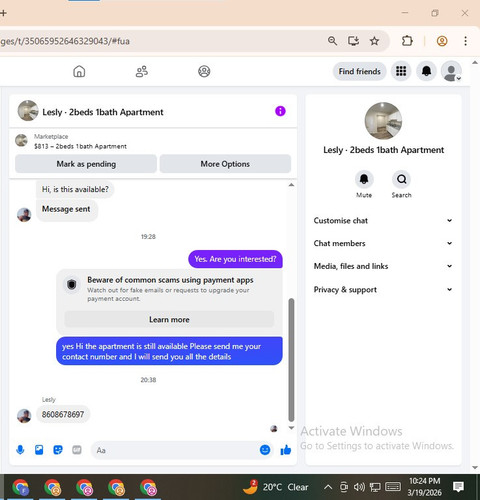Open the apps grid menu icon
This screenshot has width=480, height=500.
point(401,71)
